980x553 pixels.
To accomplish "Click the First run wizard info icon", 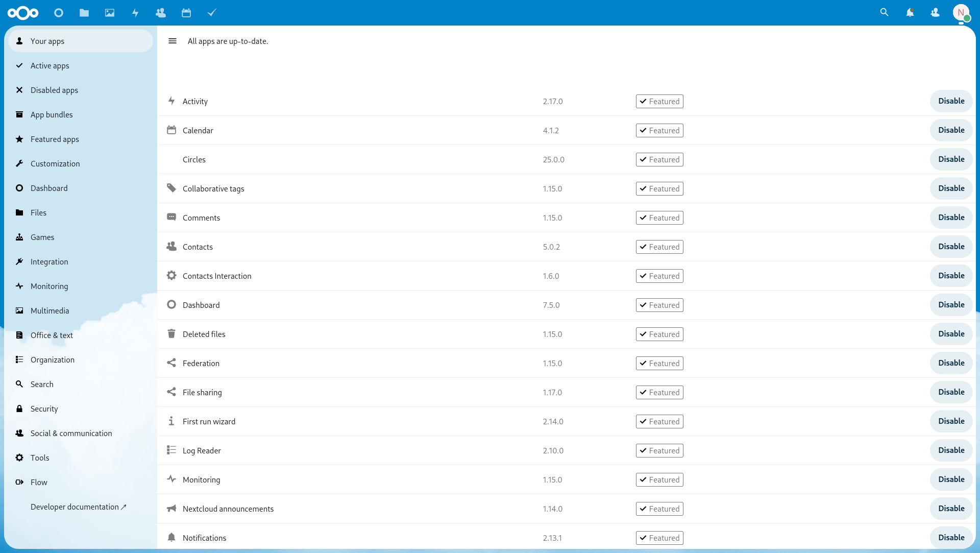I will tap(171, 421).
